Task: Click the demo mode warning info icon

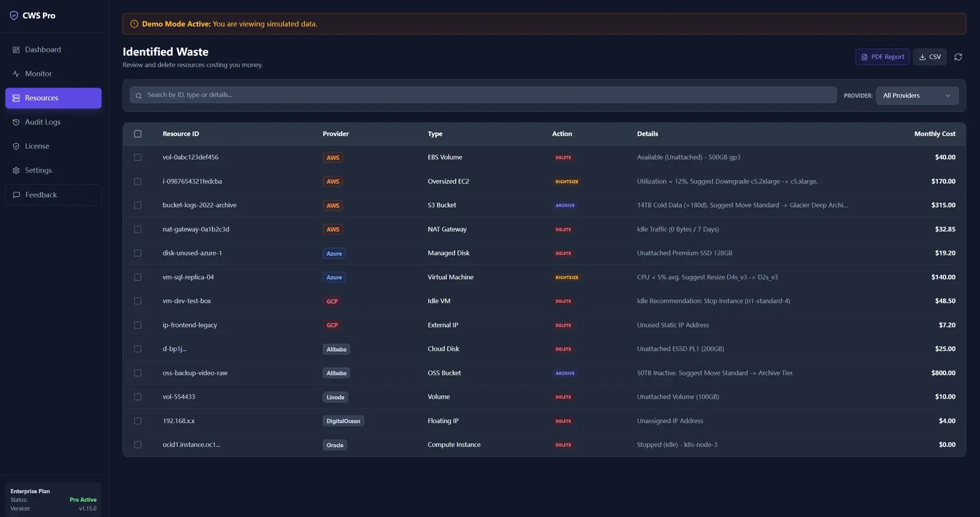Action: (134, 24)
